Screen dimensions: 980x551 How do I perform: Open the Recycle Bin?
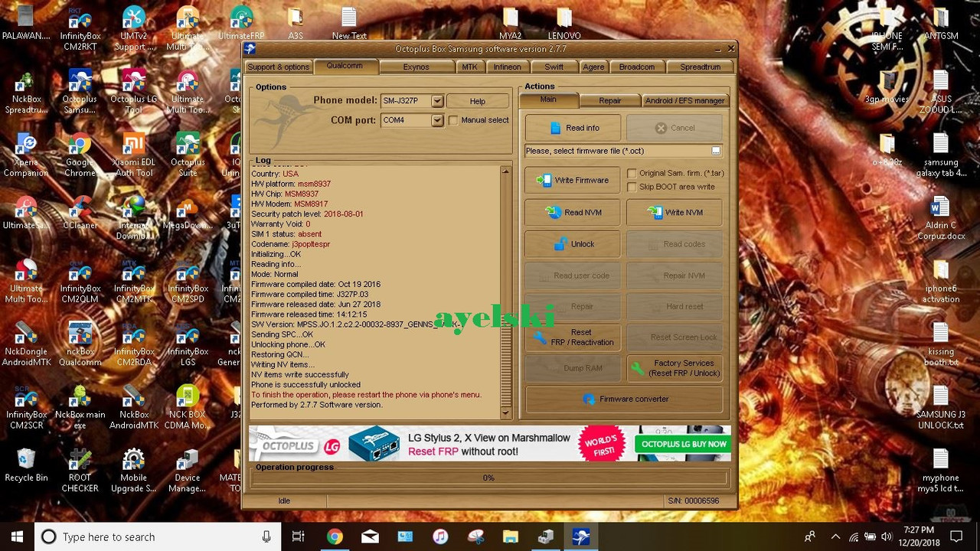pos(27,465)
